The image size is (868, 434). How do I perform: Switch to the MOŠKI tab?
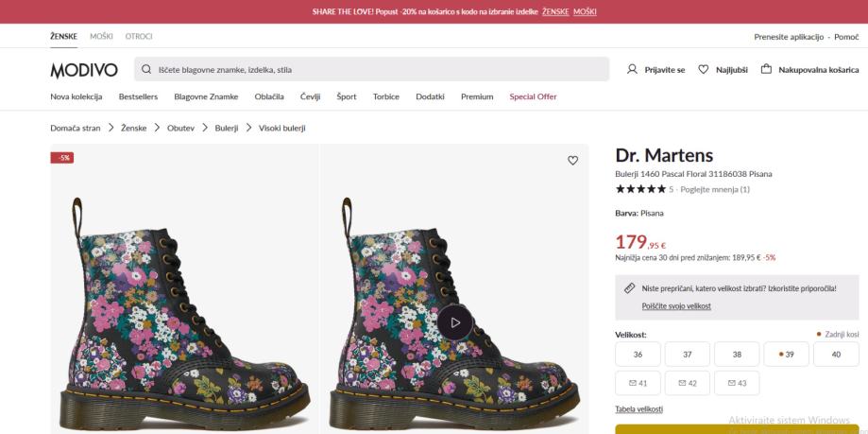coord(101,37)
